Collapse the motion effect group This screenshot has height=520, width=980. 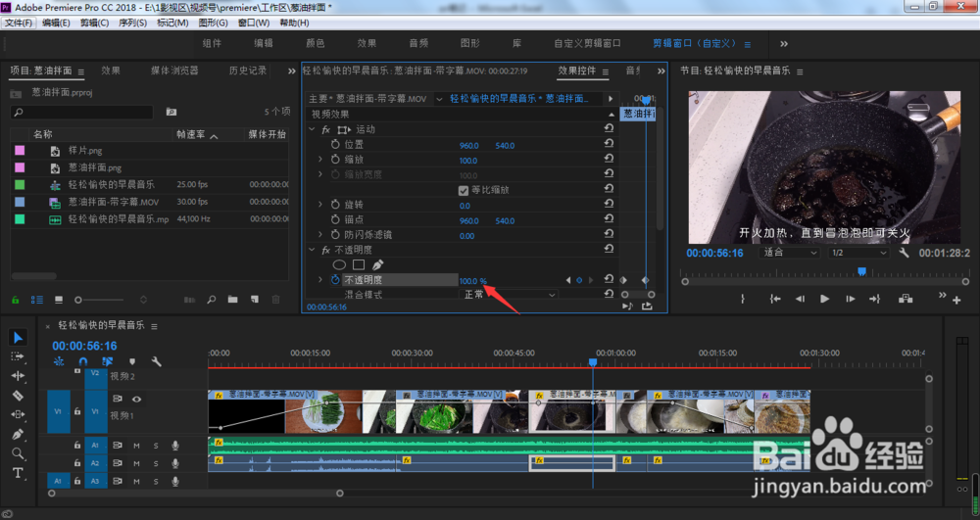pyautogui.click(x=312, y=129)
